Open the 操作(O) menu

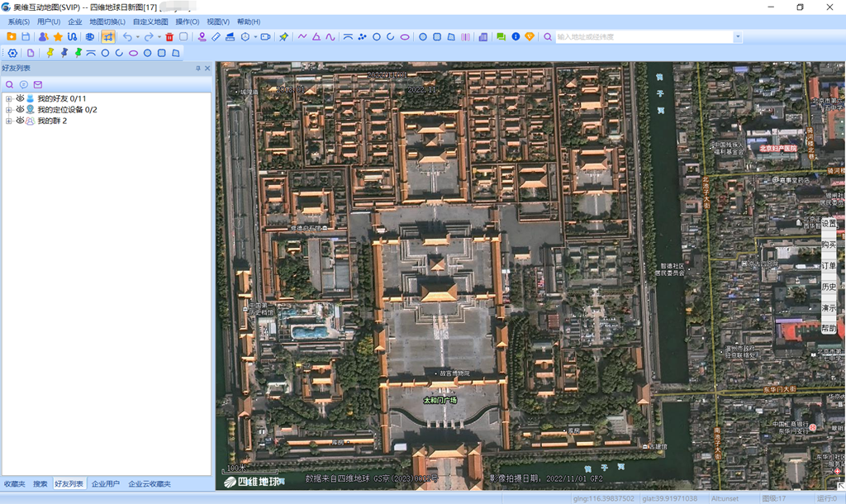[x=188, y=21]
